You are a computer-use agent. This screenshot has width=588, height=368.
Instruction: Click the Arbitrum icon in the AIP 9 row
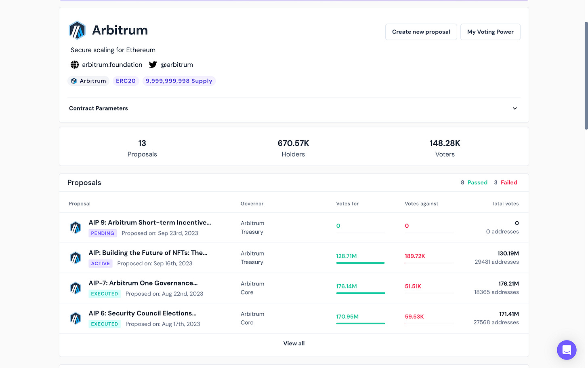coord(76,228)
